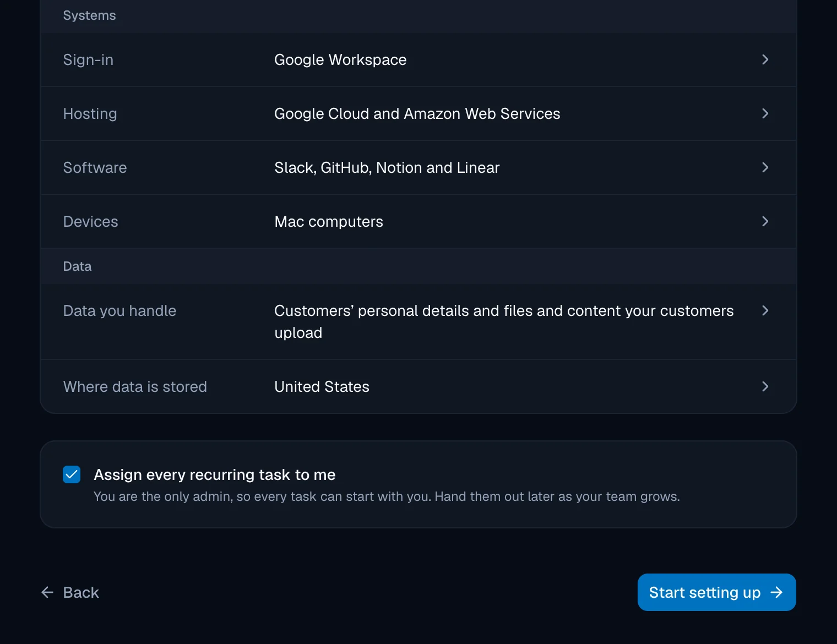Expand the Devices row chevron
This screenshot has width=837, height=644.
tap(765, 221)
